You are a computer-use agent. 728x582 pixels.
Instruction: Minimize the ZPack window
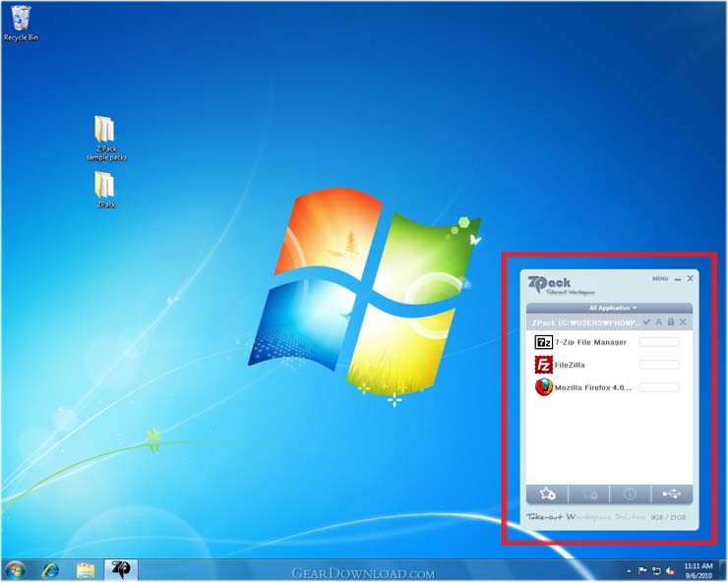(678, 279)
